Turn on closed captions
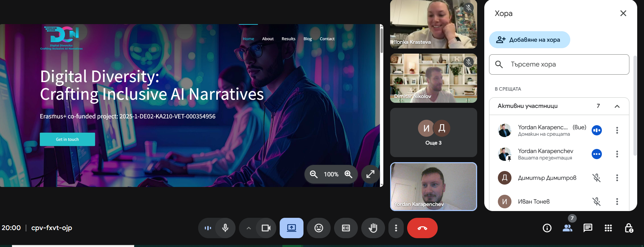Screen dimensions: 644x247 pos(346,228)
